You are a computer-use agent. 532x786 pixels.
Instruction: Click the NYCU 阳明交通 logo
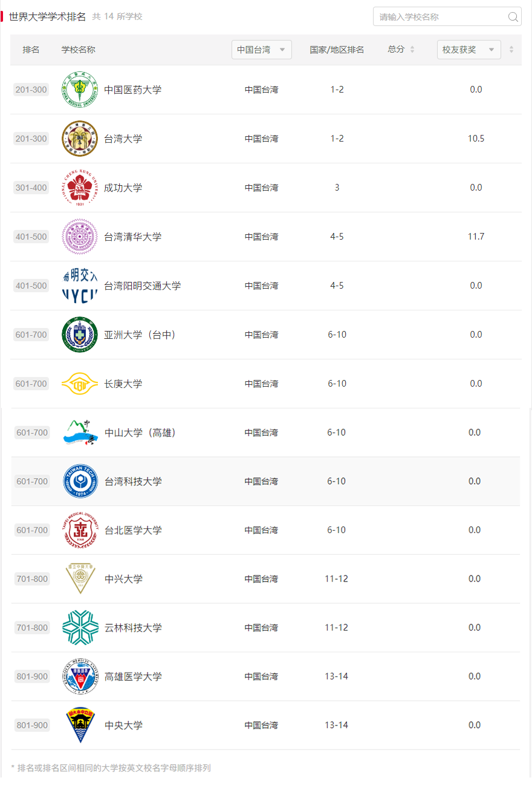[80, 286]
